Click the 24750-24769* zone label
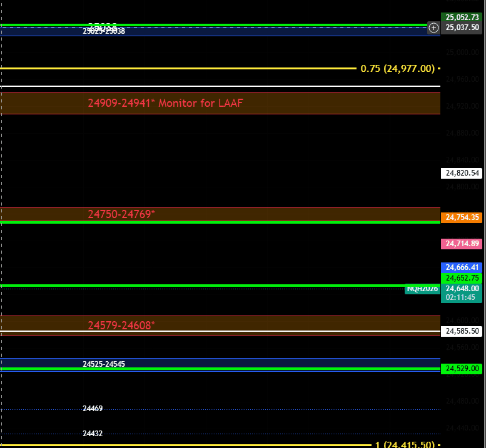 121,214
